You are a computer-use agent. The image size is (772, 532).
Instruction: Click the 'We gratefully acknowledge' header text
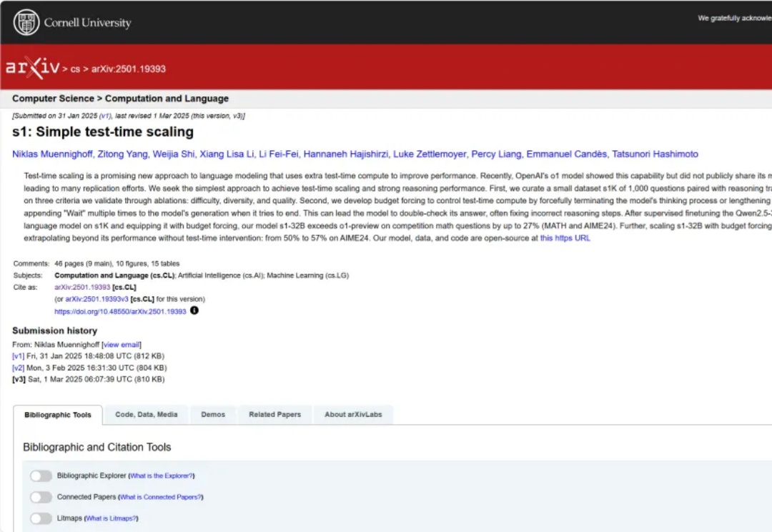[735, 18]
